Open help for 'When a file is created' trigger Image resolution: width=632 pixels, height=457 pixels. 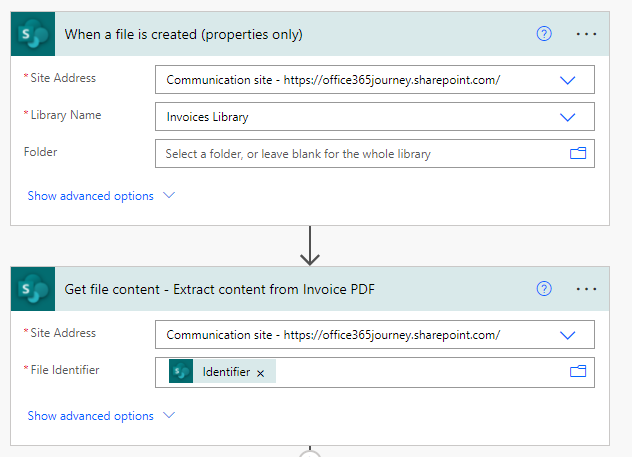pyautogui.click(x=544, y=34)
